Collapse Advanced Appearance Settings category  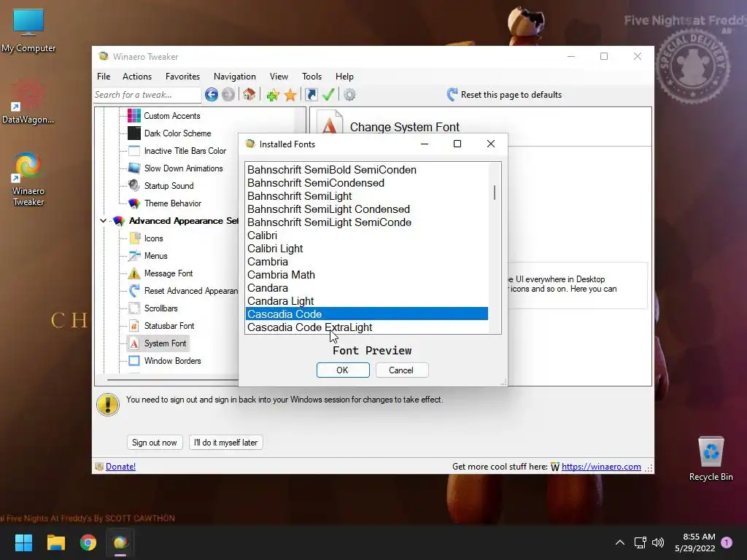103,221
